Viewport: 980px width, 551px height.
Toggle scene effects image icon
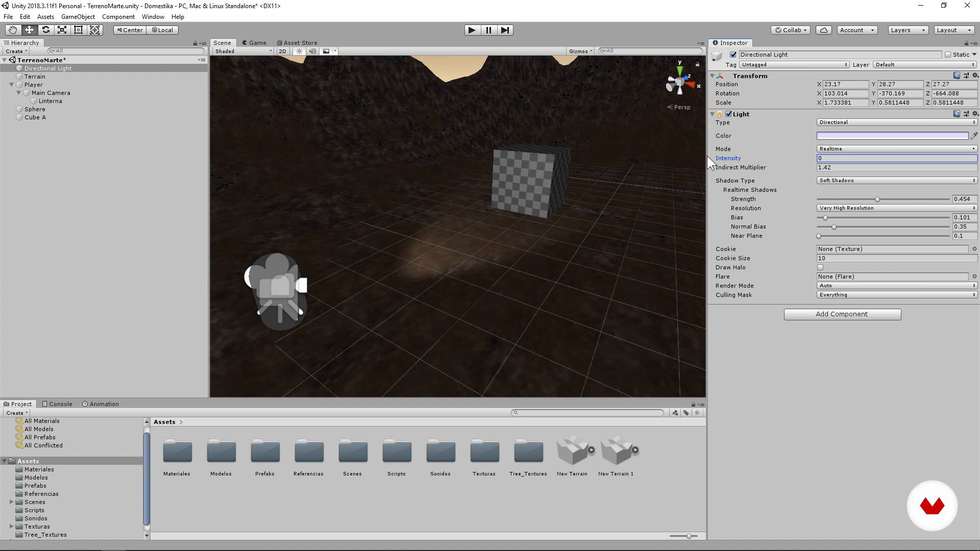coord(326,51)
